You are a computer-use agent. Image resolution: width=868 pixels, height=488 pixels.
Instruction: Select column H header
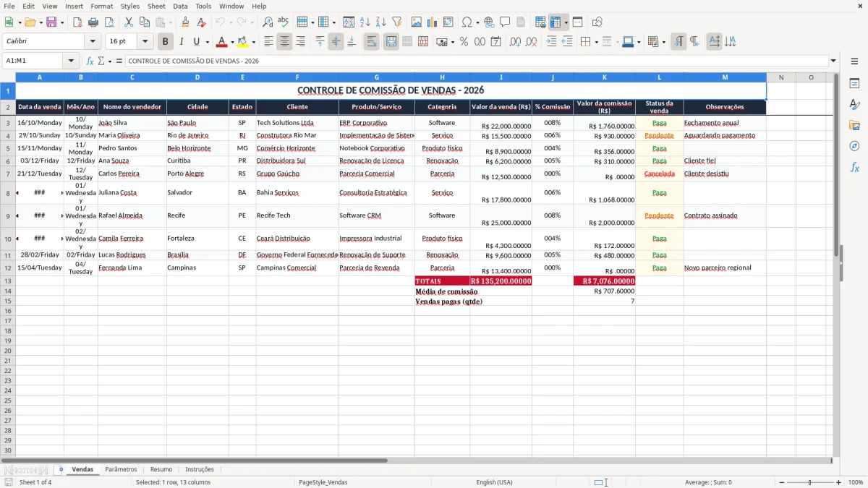[x=442, y=77]
